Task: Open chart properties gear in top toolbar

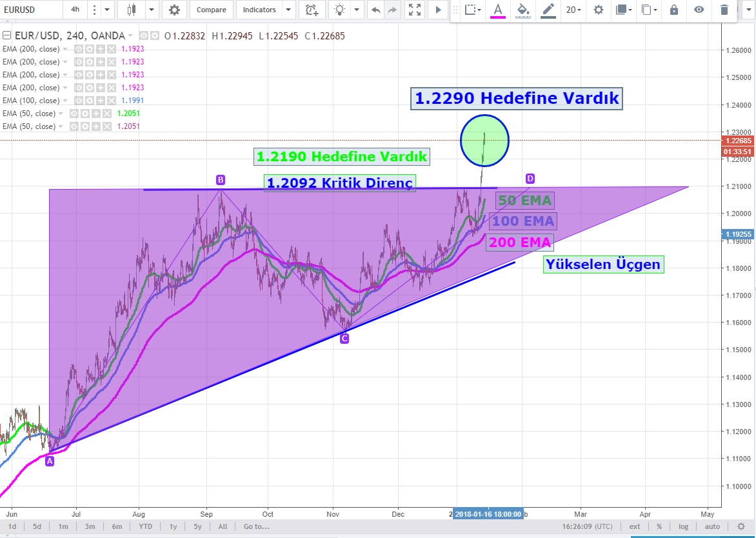Action: pos(174,10)
